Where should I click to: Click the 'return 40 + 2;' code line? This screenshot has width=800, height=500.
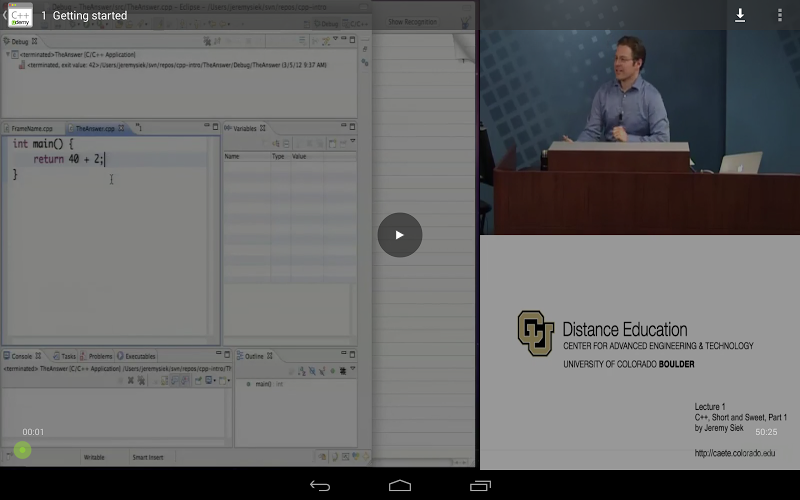pos(68,159)
